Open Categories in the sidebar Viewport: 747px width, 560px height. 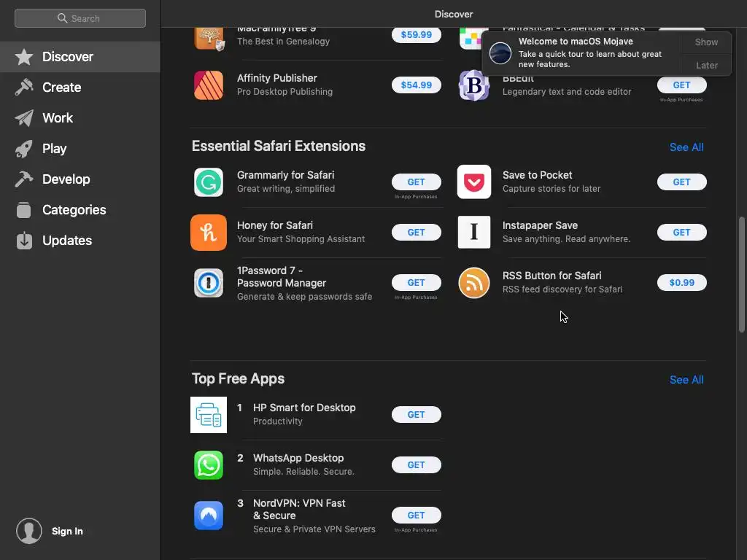click(x=80, y=210)
